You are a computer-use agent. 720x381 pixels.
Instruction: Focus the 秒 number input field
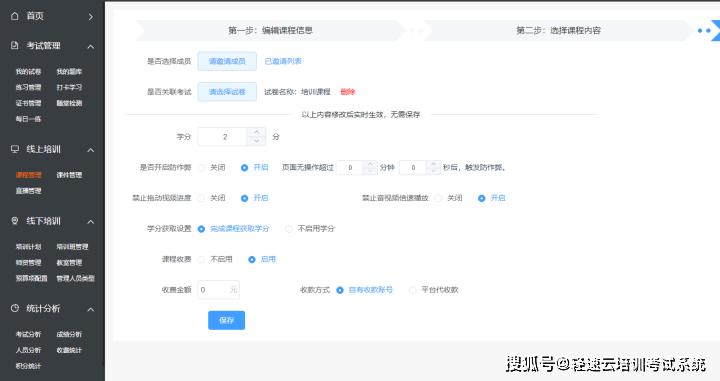413,168
